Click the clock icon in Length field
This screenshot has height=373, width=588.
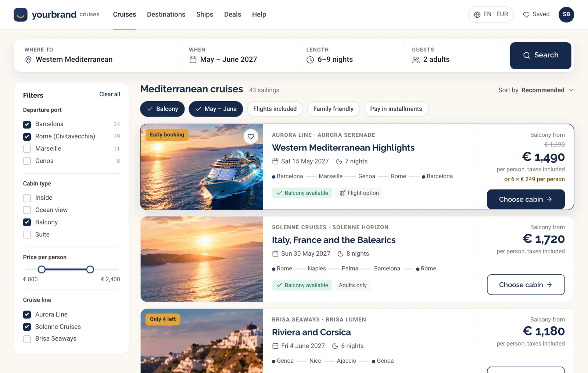click(x=310, y=60)
